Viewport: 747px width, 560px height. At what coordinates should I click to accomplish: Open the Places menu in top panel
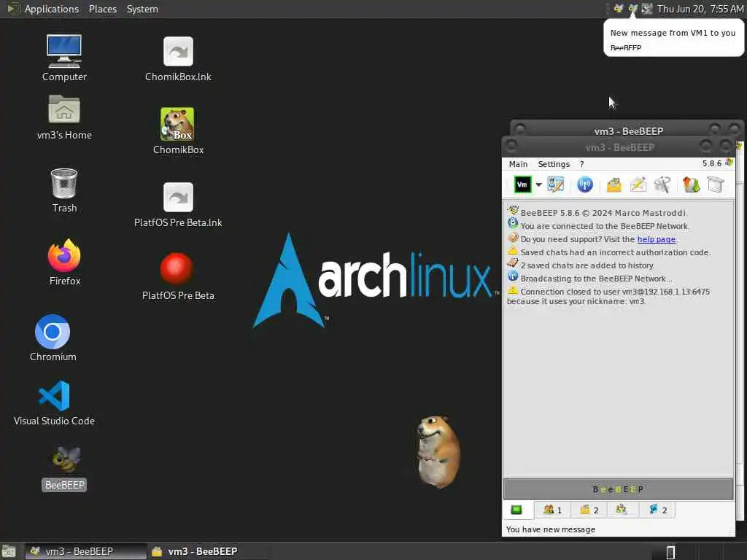(x=102, y=9)
